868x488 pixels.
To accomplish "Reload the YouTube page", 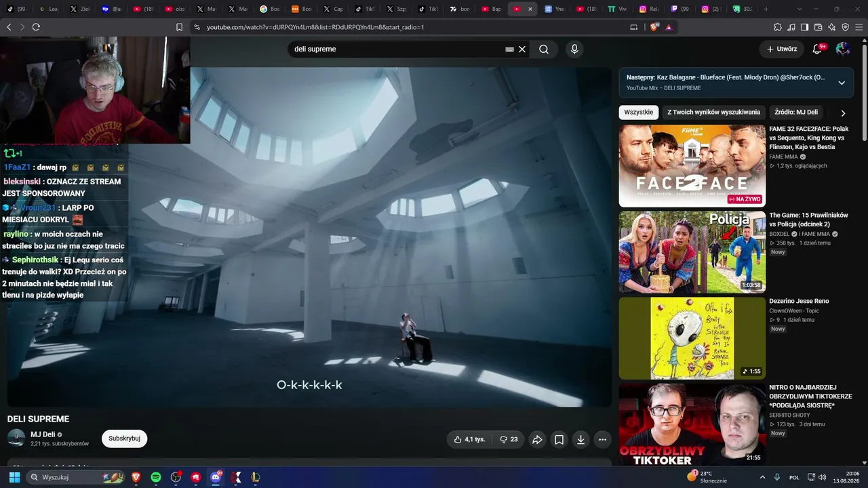I will pyautogui.click(x=36, y=27).
